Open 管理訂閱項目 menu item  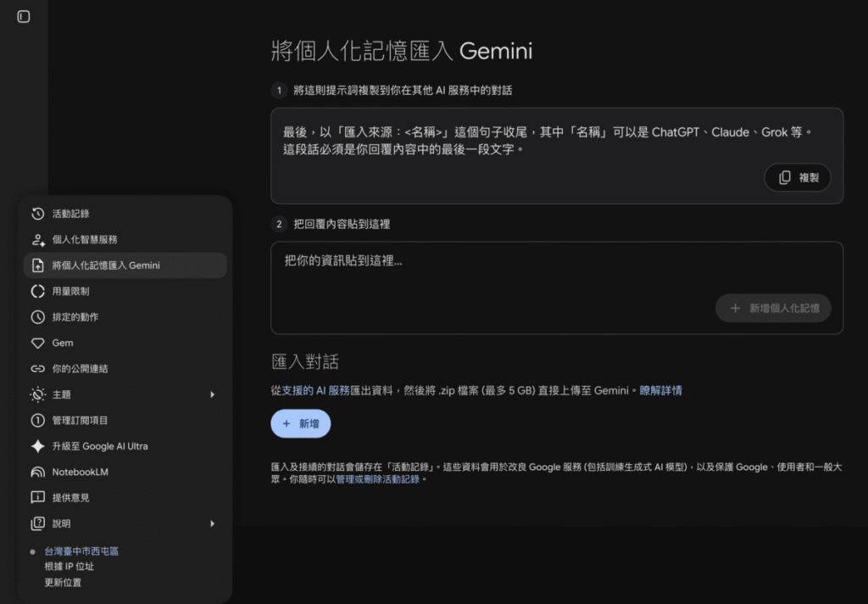(125, 421)
